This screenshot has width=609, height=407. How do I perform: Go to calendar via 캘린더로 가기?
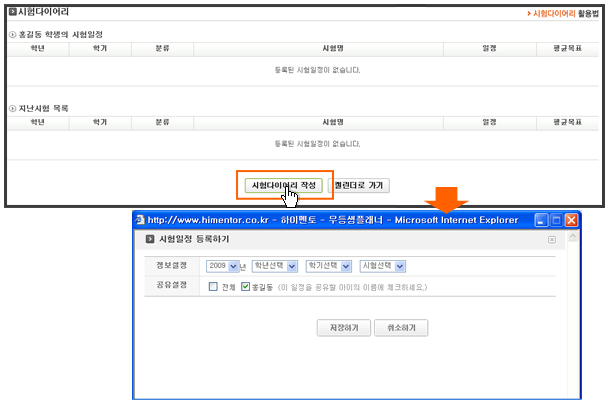tap(358, 185)
